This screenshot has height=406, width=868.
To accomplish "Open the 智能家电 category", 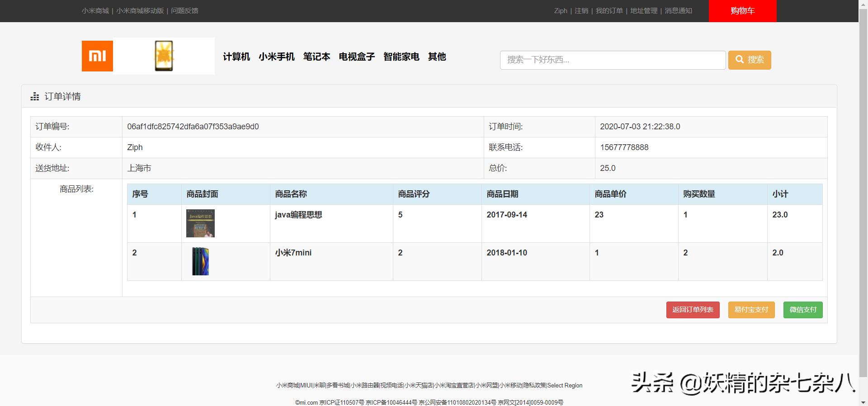I will [401, 57].
